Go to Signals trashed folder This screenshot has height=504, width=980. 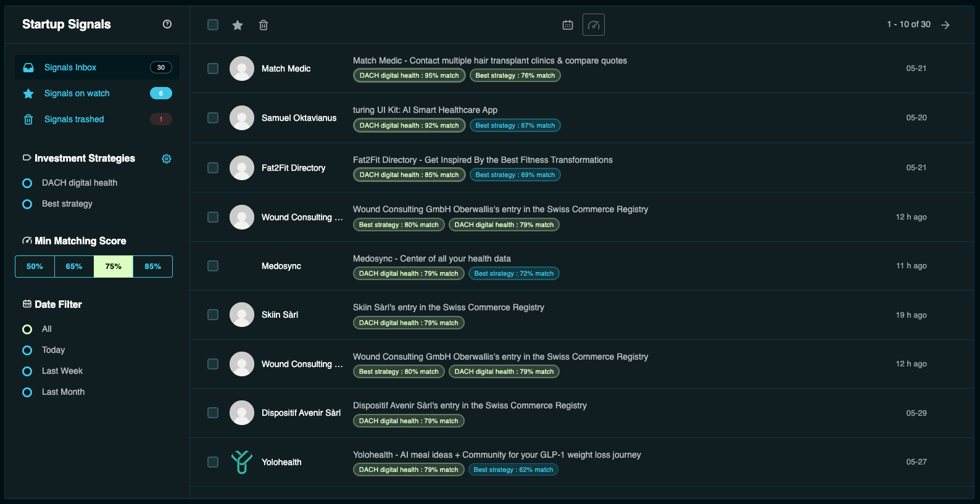[97, 119]
